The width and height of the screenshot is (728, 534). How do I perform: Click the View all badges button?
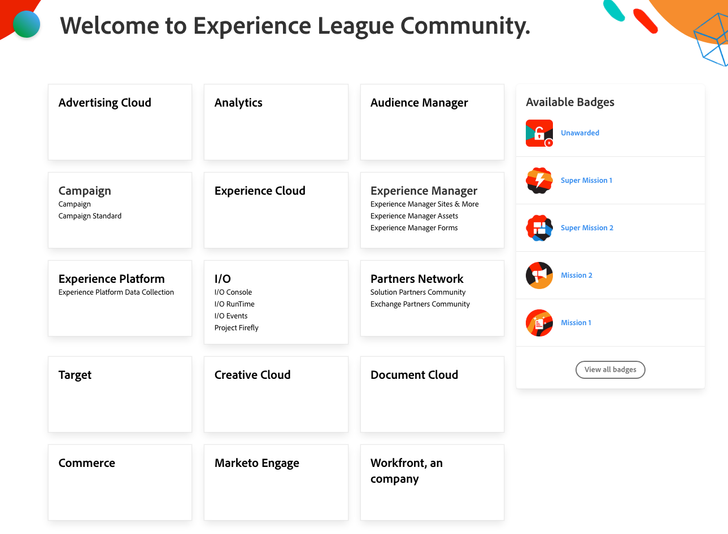[x=610, y=370]
